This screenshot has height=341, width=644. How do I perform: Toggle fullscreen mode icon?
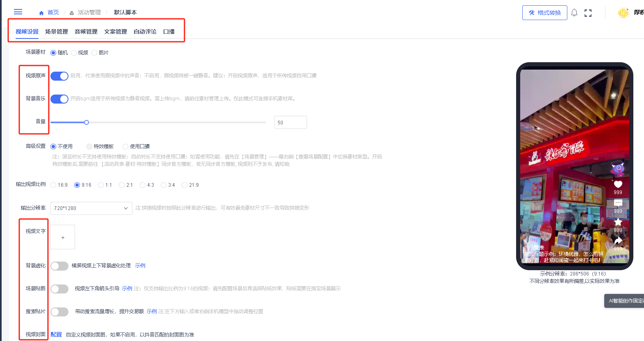[x=588, y=13]
